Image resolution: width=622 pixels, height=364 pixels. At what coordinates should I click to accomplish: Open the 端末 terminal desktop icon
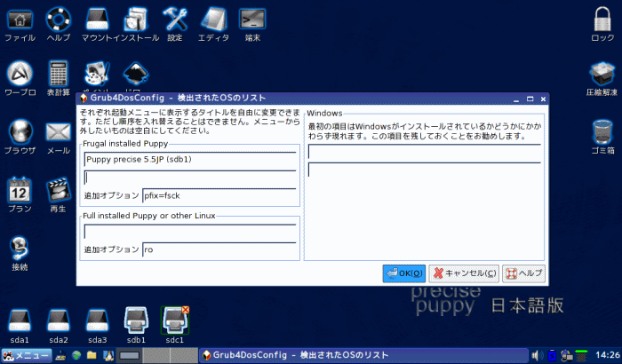[x=252, y=20]
